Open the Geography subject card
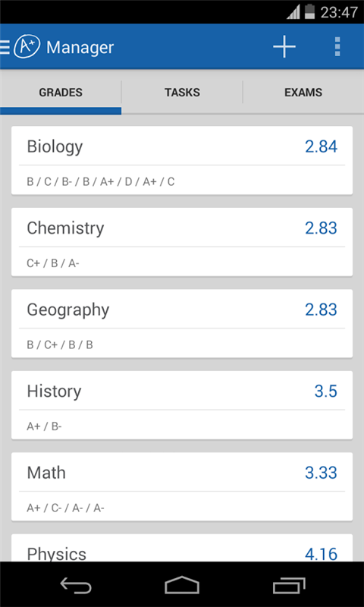The width and height of the screenshot is (364, 607). (x=182, y=324)
